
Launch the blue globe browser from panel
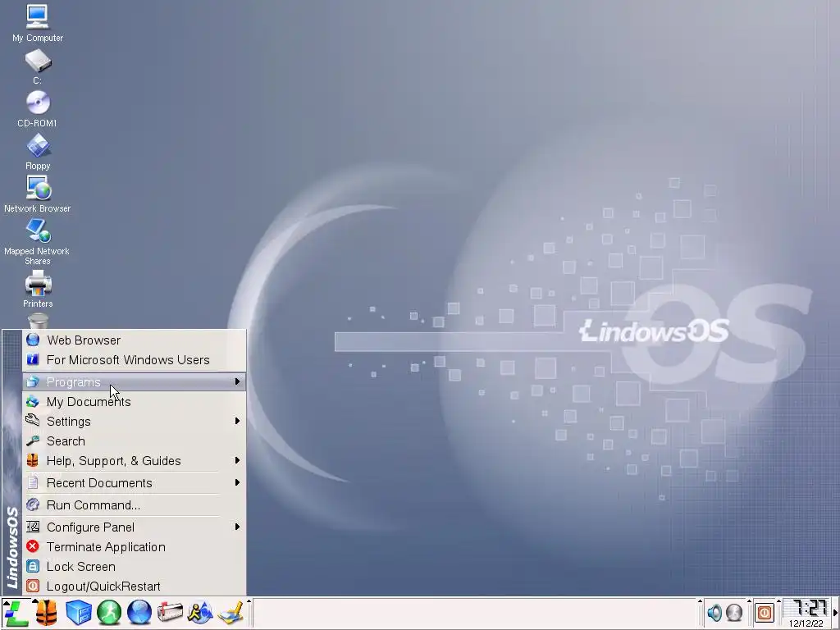click(139, 613)
